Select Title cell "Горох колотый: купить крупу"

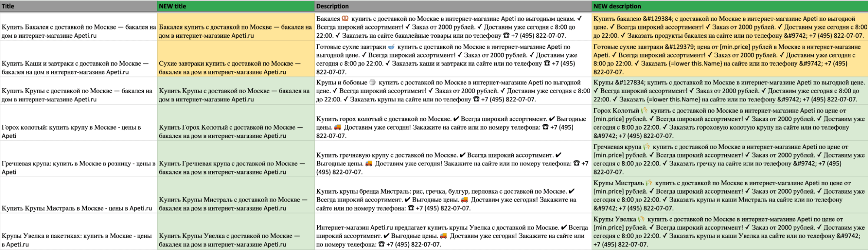coord(78,131)
